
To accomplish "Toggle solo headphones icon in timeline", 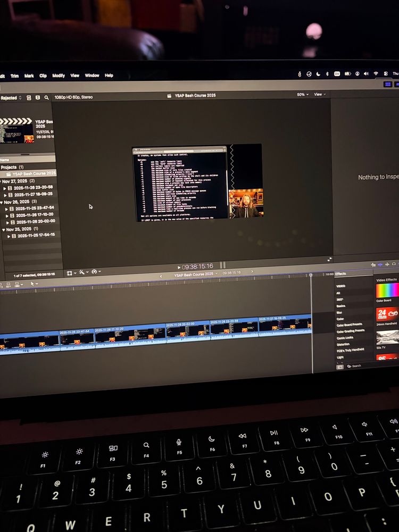I will point(394,264).
